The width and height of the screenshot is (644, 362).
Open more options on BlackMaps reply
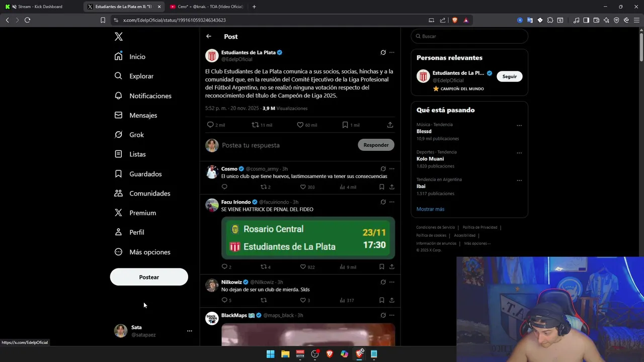tap(392, 315)
